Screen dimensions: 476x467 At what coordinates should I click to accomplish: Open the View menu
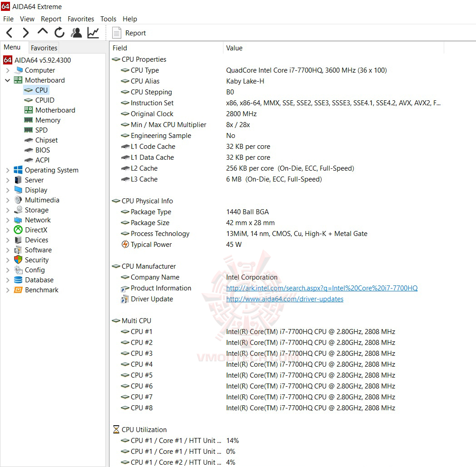tap(27, 19)
